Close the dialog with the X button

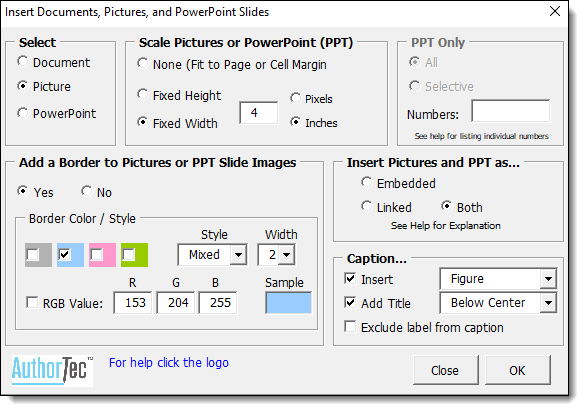555,11
